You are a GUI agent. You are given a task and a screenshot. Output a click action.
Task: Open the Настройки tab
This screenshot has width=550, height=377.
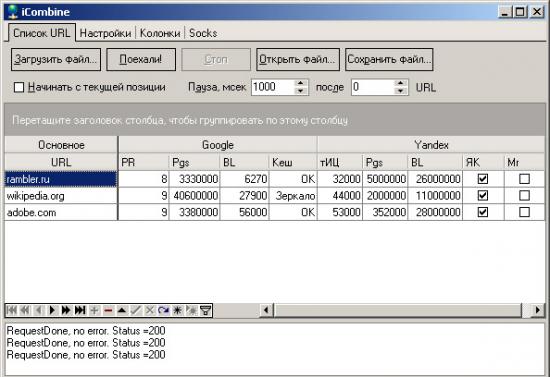coord(105,33)
